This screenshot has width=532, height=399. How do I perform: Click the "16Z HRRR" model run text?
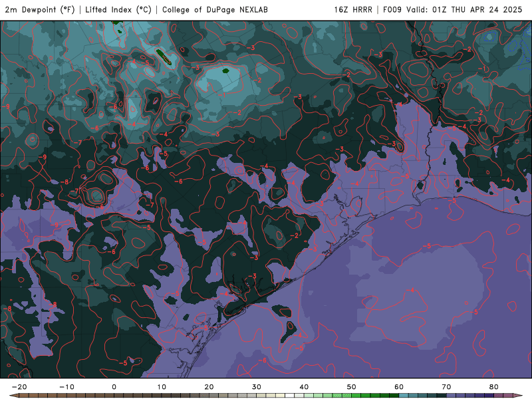tap(353, 9)
